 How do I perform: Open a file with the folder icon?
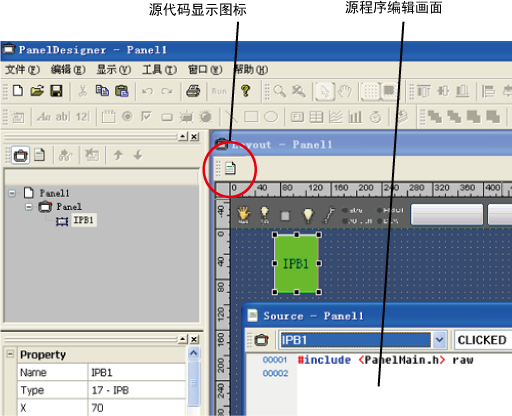point(37,91)
